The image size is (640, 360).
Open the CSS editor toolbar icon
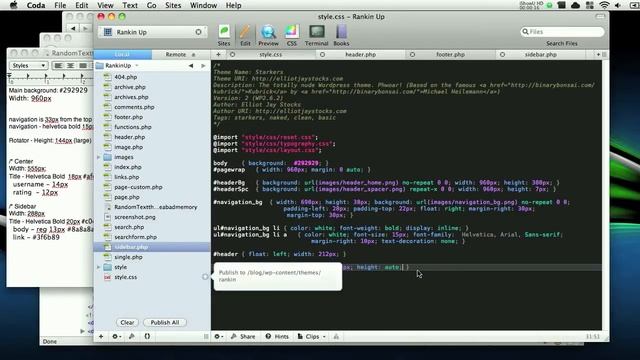pos(291,35)
